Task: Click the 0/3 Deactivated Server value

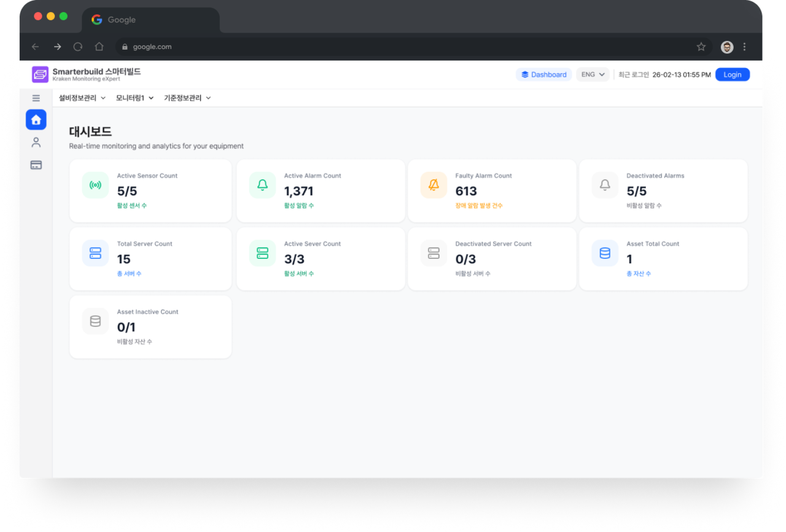Action: pos(465,260)
